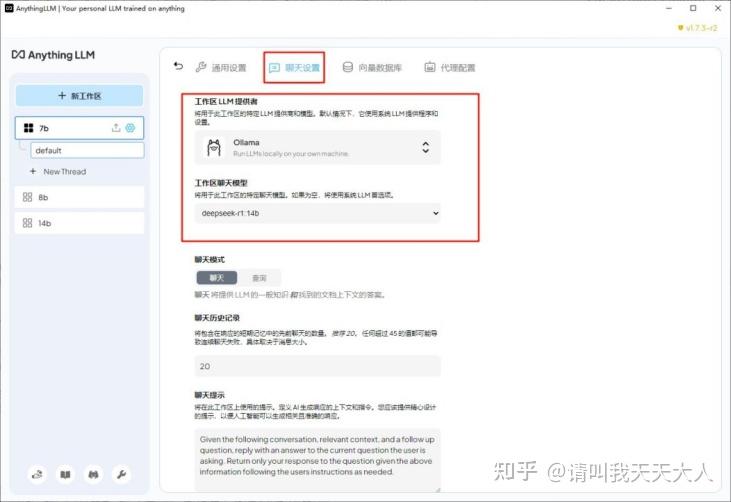The width and height of the screenshot is (731, 502).
Task: Click the plus icon beside New Thread
Action: point(33,171)
